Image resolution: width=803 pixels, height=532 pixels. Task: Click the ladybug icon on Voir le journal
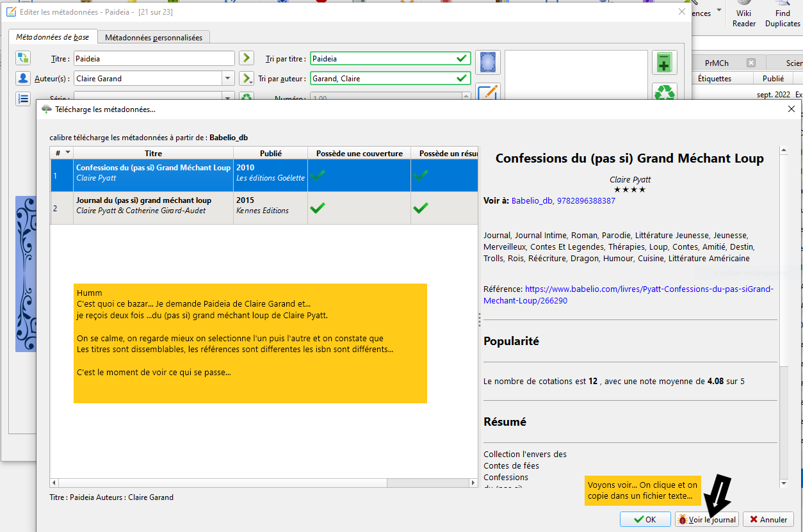tap(683, 519)
